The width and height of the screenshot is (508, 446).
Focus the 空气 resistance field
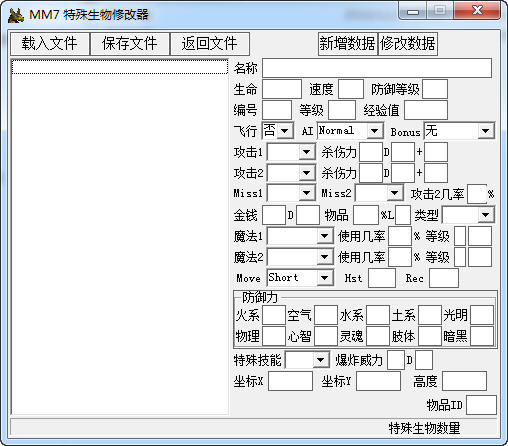326,315
